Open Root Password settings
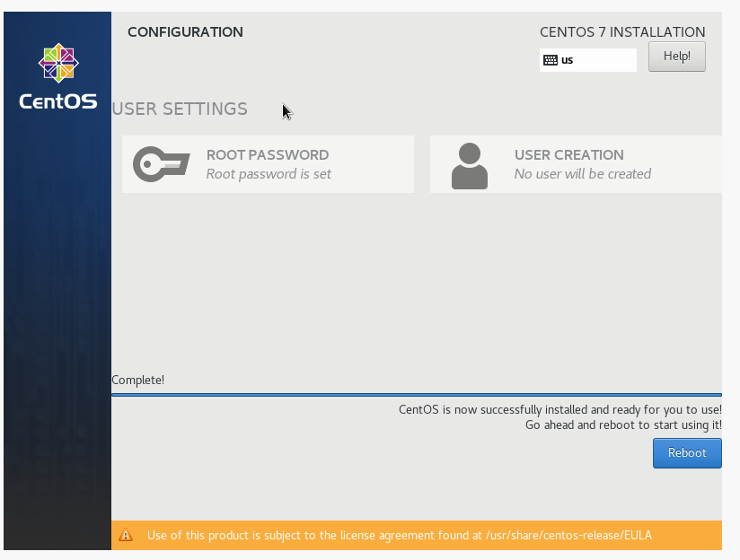This screenshot has height=560, width=740. click(268, 164)
